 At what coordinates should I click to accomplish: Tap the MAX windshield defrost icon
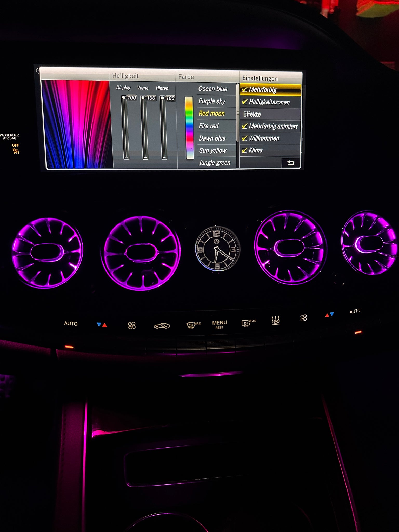[x=194, y=325]
